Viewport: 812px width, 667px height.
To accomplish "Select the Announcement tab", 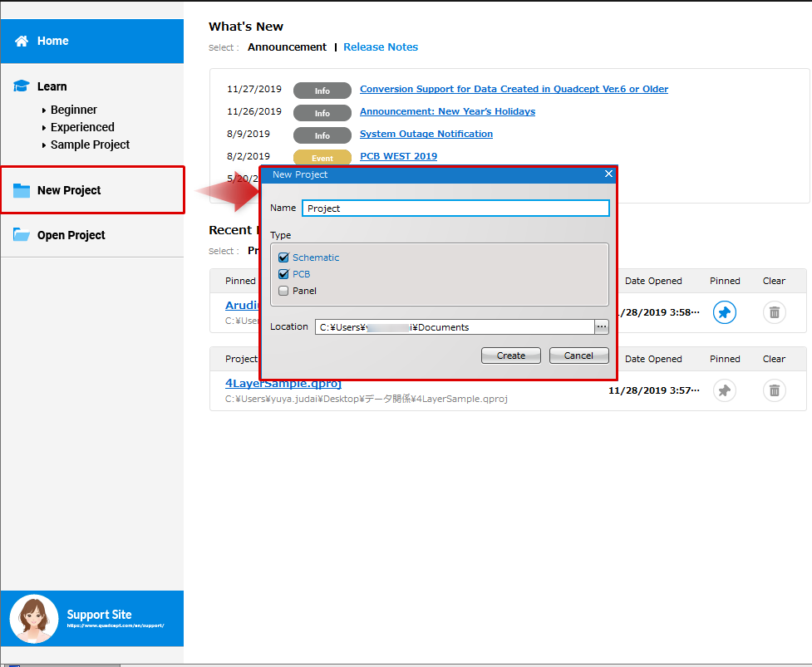I will pos(287,47).
